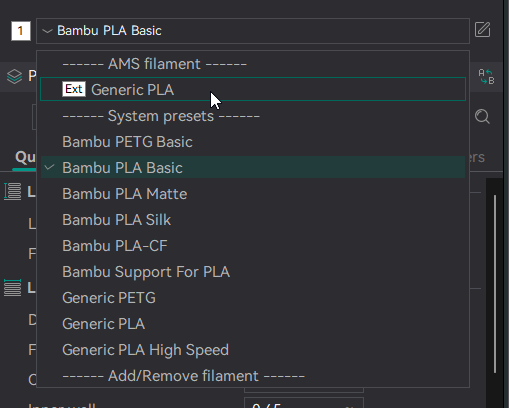Click the line width section icon
Viewport: 509px width, 408px height.
tap(13, 288)
